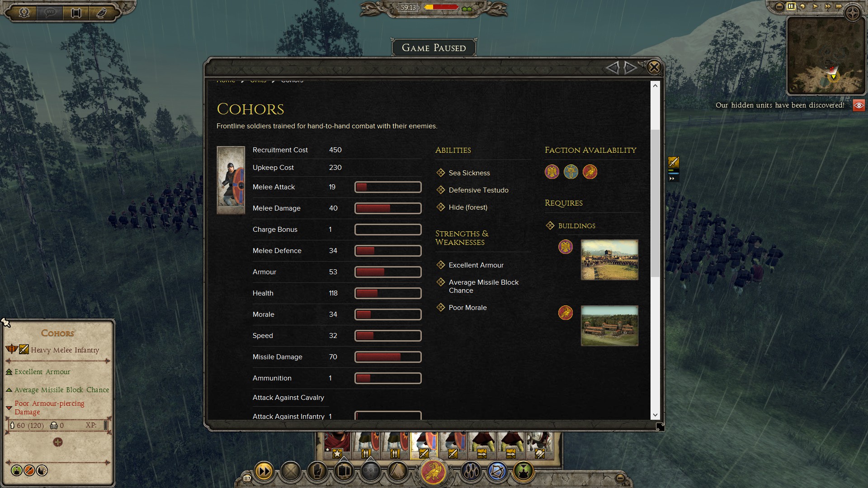Viewport: 868px width, 488px height.
Task: Select highlighted Cohors sword unit card
Action: tap(424, 446)
